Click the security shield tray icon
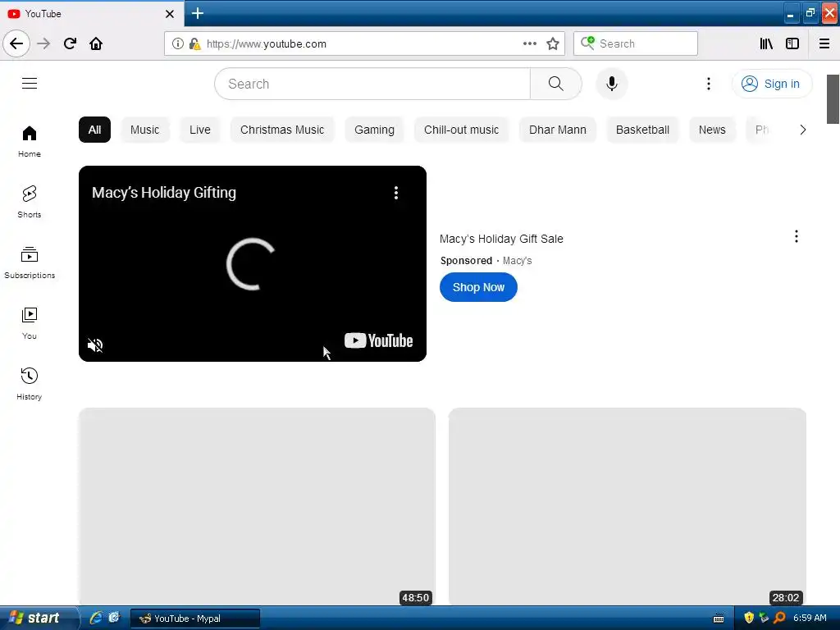The height and width of the screenshot is (630, 840). coord(749,618)
